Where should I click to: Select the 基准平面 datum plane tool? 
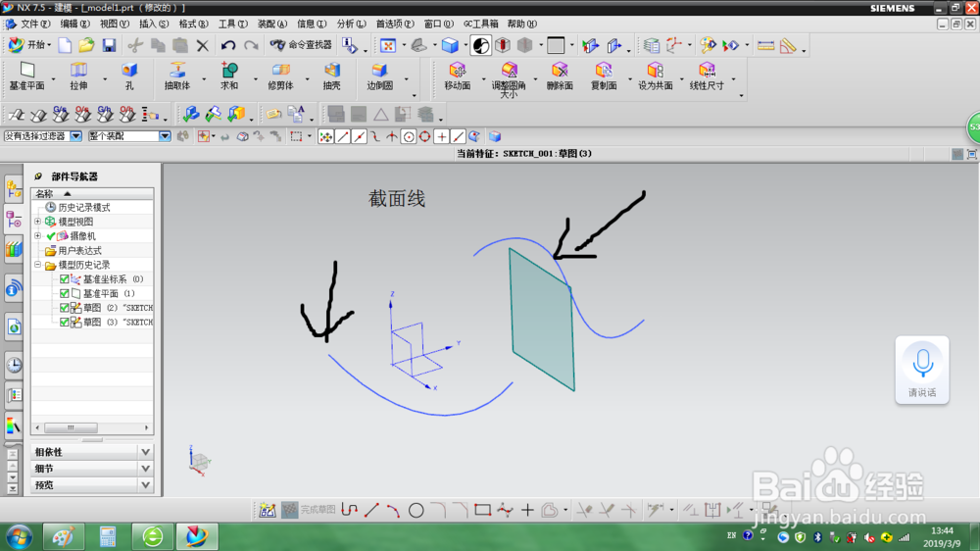click(x=26, y=76)
